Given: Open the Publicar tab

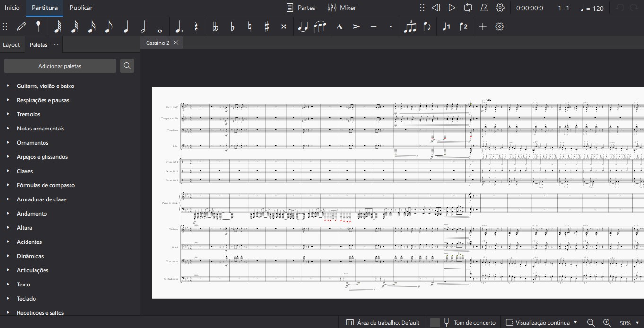Looking at the screenshot, I should click(81, 8).
